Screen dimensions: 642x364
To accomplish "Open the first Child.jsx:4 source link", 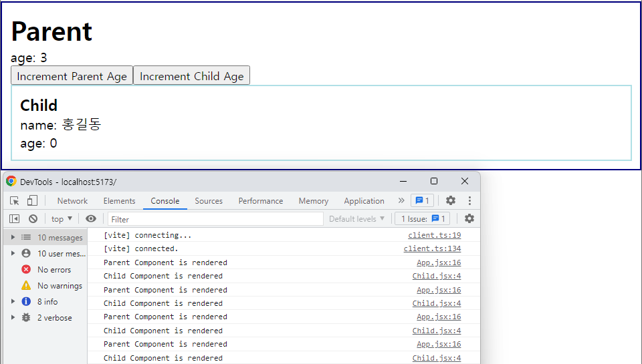I will pyautogui.click(x=437, y=276).
